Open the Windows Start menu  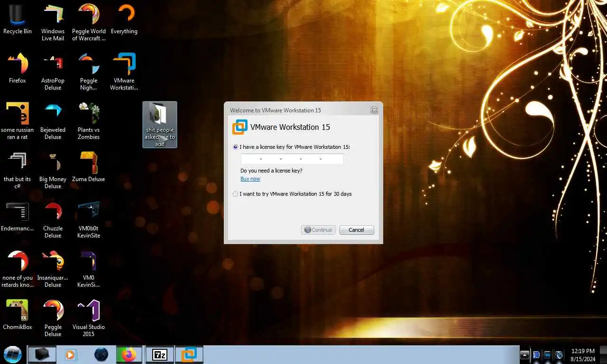13,354
